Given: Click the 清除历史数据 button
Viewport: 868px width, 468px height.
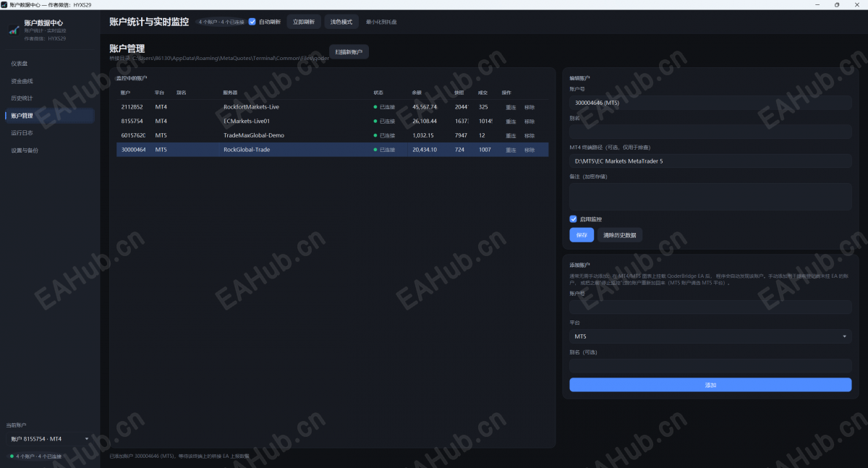Looking at the screenshot, I should (620, 235).
